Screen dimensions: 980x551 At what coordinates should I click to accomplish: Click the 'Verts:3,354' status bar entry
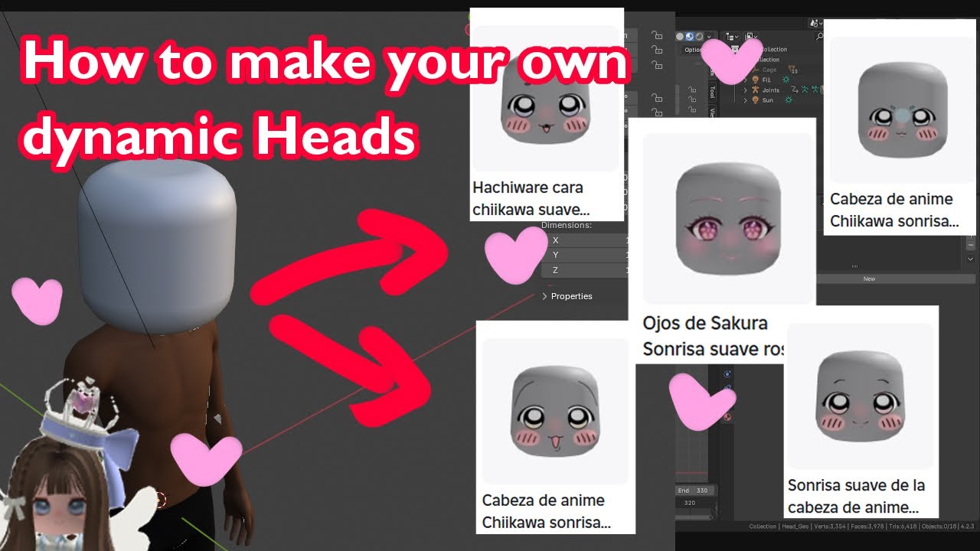click(x=830, y=527)
